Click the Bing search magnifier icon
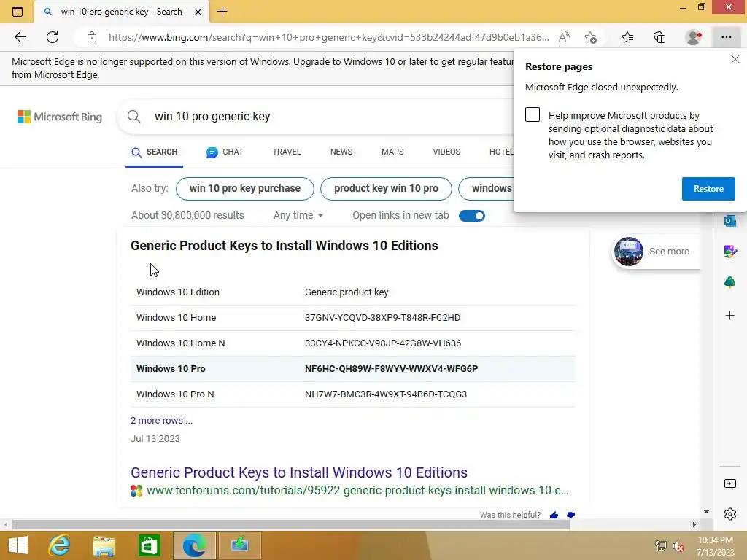The width and height of the screenshot is (747, 560). pyautogui.click(x=134, y=116)
